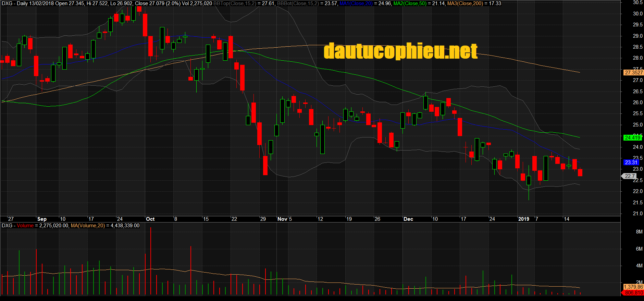
Task: Select the Dec label on the date axis
Action: [408, 219]
